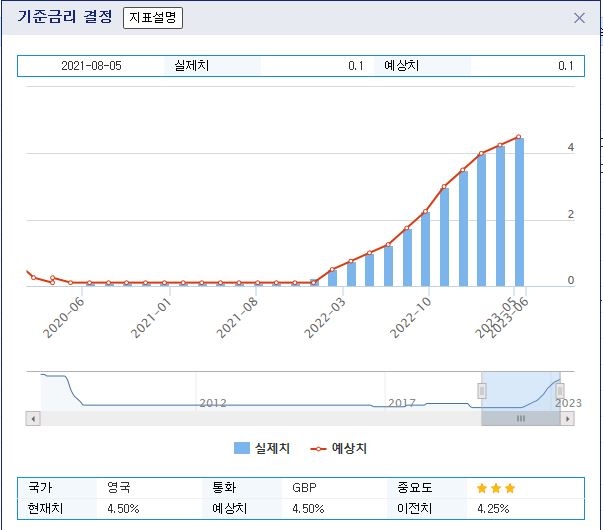Click the 국가 value 영국

point(119,488)
